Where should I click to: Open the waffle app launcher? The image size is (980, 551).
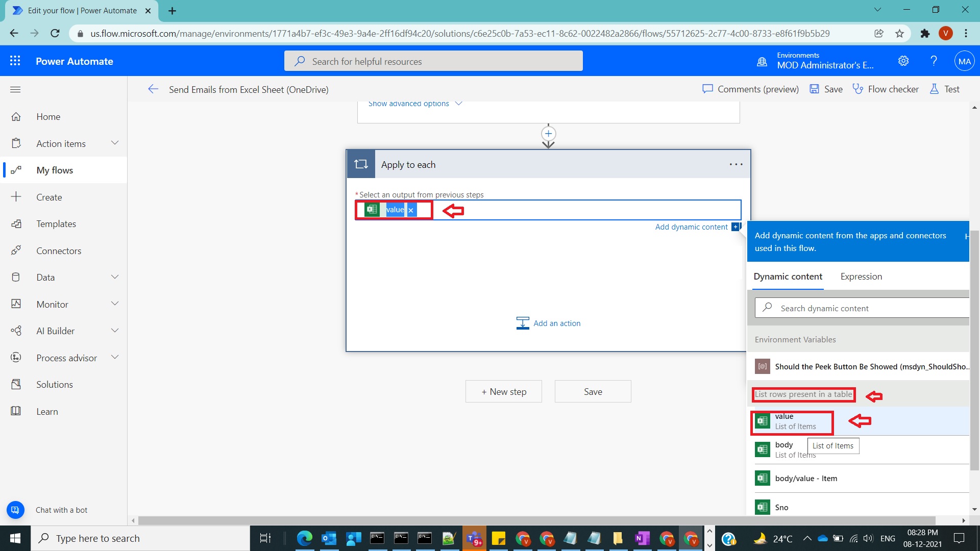15,61
